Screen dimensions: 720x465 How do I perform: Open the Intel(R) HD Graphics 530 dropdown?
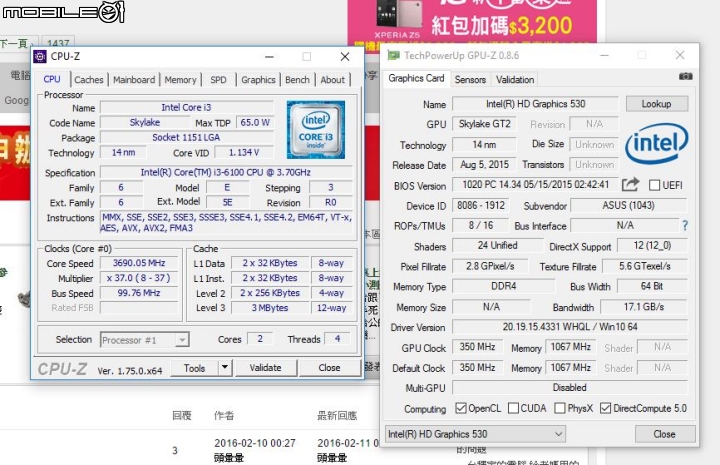click(x=475, y=434)
